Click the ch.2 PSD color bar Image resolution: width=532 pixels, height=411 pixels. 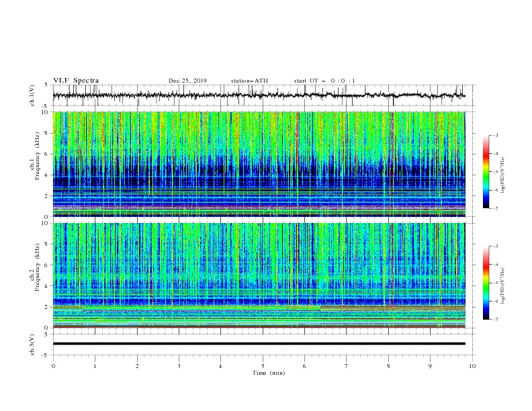(x=486, y=283)
